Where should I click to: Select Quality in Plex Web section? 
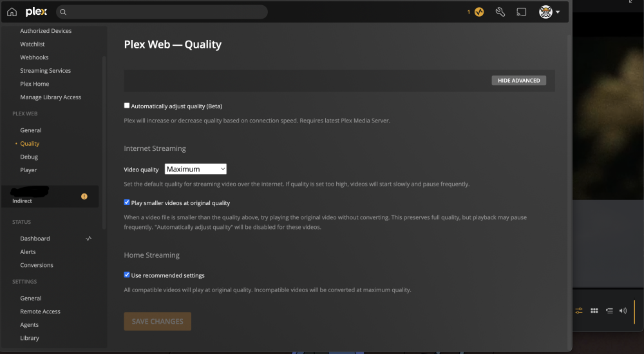pyautogui.click(x=30, y=144)
